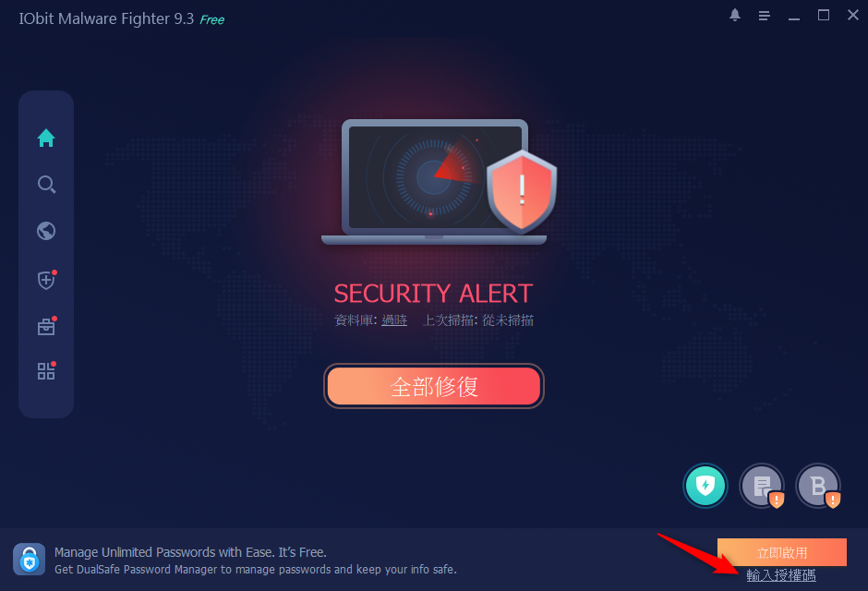This screenshot has width=868, height=591.
Task: Click the red alert shield on laptop
Action: click(x=522, y=191)
